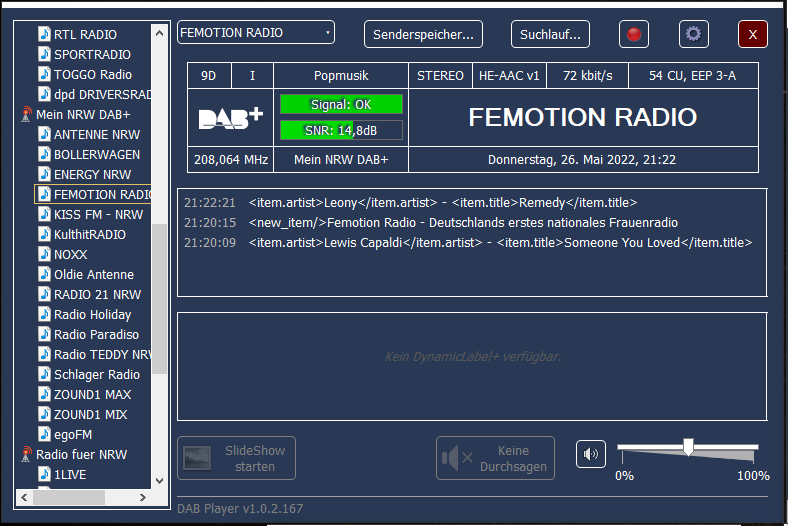This screenshot has width=788, height=526.
Task: Click the station list scroll-up arrow
Action: coord(160,33)
